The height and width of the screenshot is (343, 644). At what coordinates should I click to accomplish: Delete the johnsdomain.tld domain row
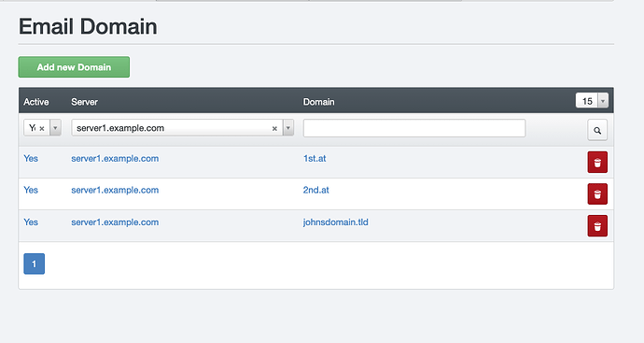tap(597, 226)
